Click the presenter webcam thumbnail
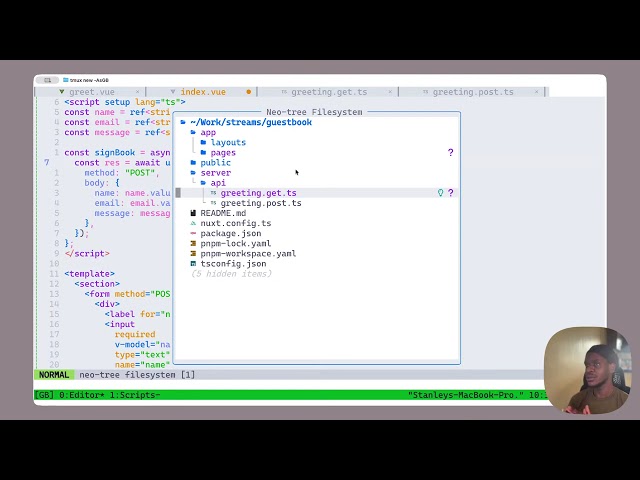 coord(588,370)
